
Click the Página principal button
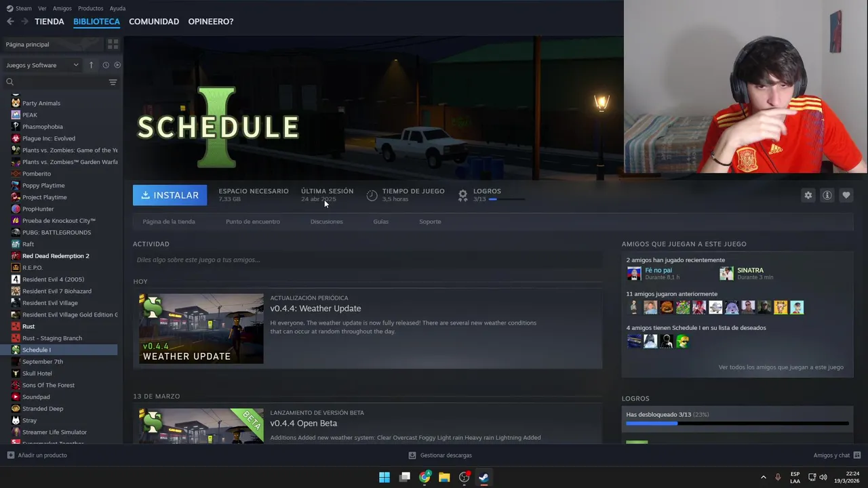click(52, 44)
